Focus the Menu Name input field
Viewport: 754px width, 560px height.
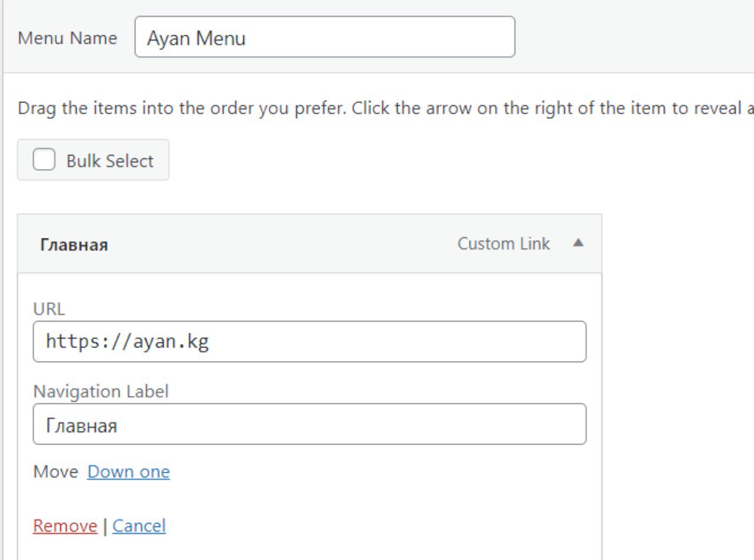[x=325, y=37]
